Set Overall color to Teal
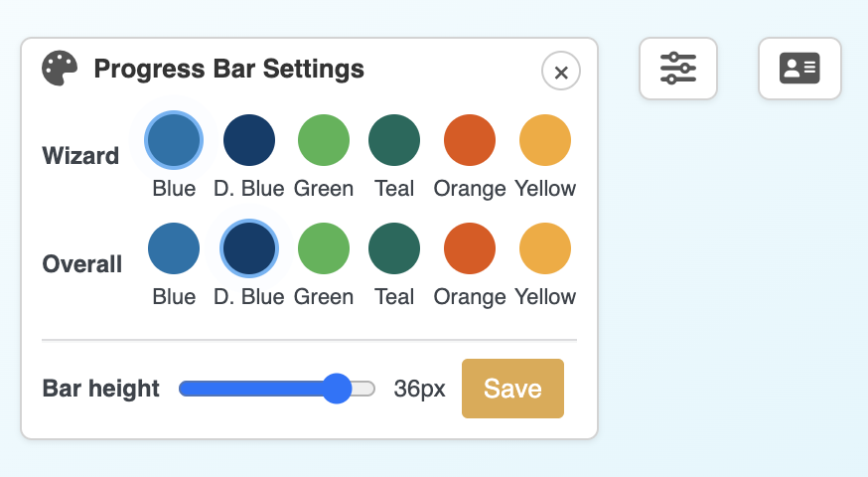Screen dimensions: 868x477 (x=394, y=248)
